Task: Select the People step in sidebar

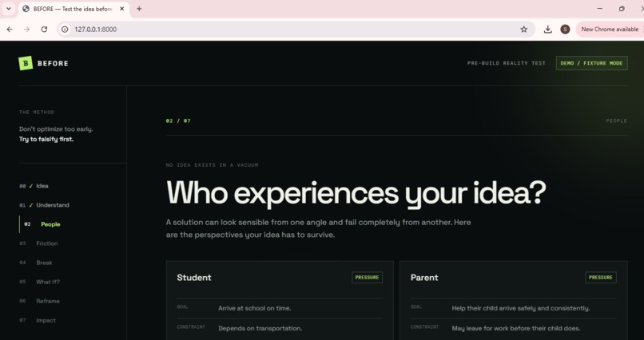Action: 50,224
